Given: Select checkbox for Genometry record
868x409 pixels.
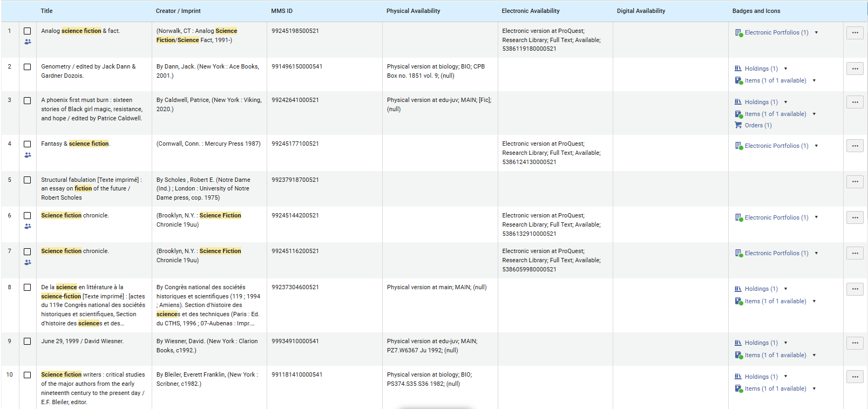Looking at the screenshot, I should click(x=28, y=67).
